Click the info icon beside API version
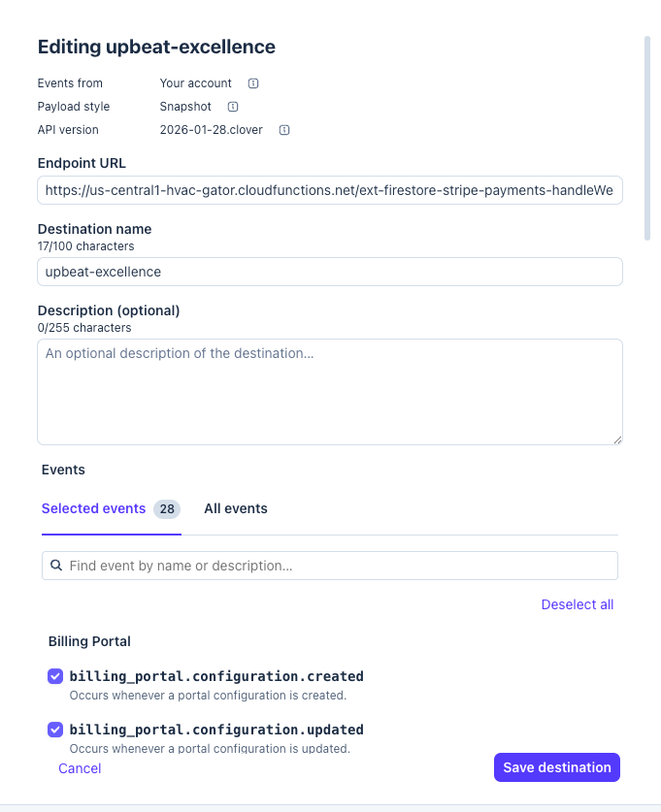This screenshot has height=812, width=661. (x=284, y=130)
